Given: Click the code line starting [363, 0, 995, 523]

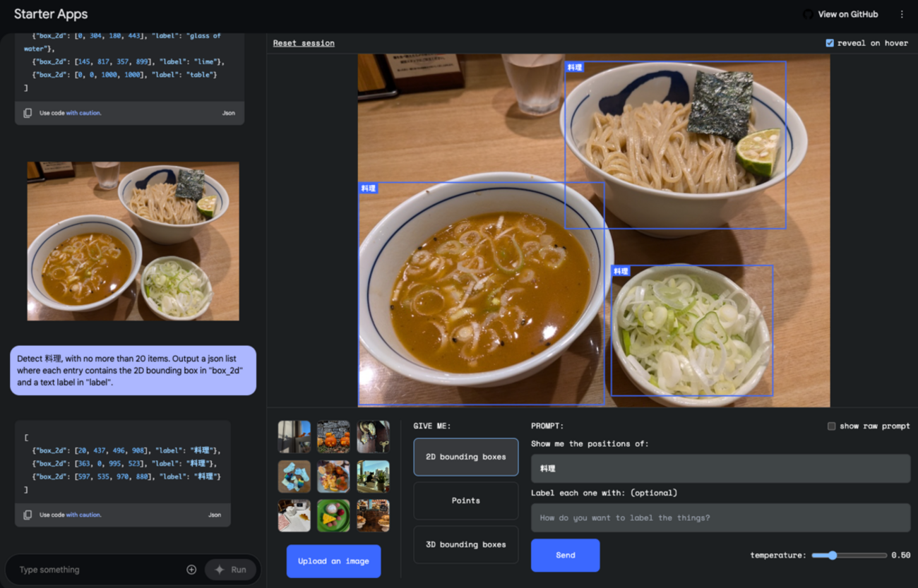Looking at the screenshot, I should pos(122,463).
